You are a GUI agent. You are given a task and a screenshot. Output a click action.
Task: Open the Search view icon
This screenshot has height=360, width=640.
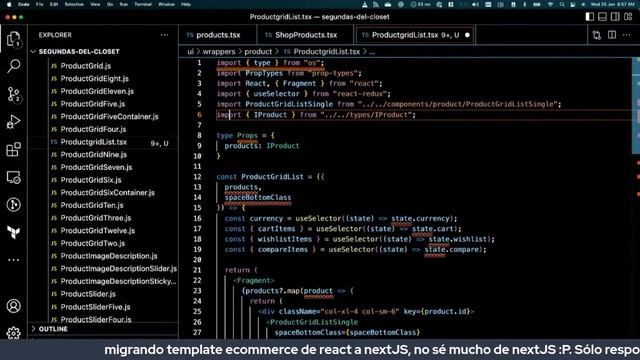tap(13, 66)
